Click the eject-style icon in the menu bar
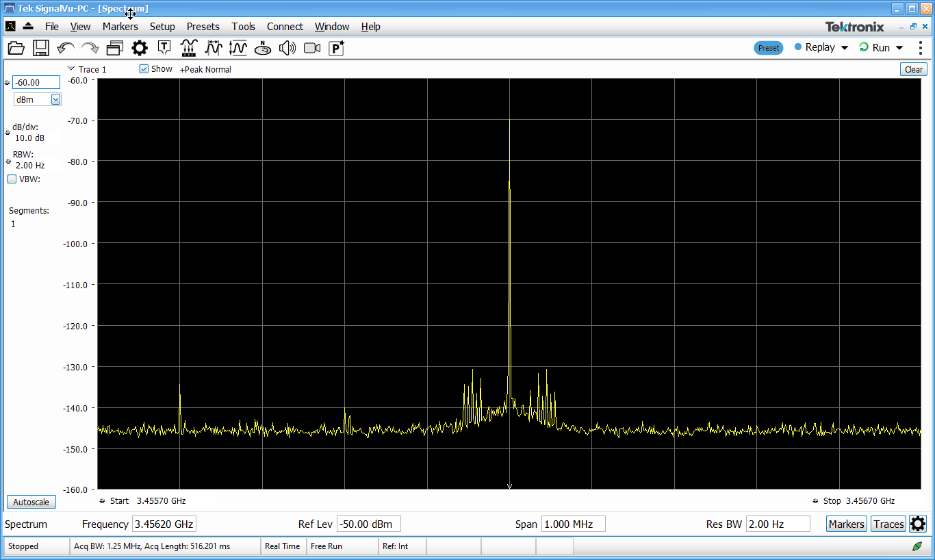This screenshot has height=560, width=935. (28, 26)
